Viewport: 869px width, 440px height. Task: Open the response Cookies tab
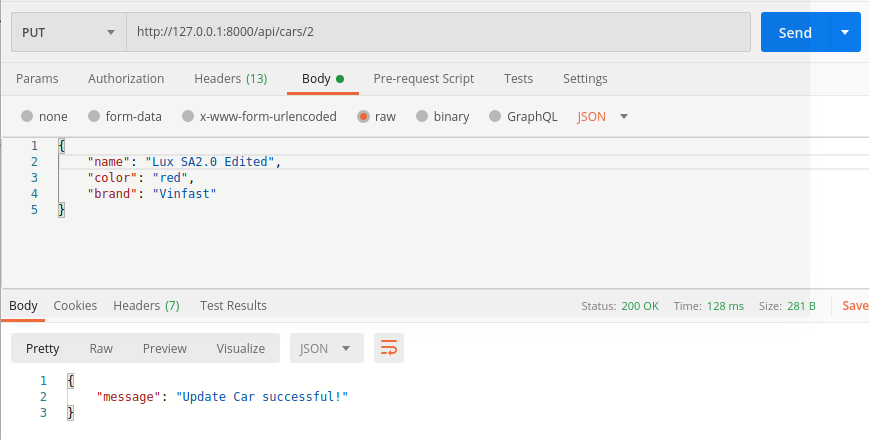point(75,305)
